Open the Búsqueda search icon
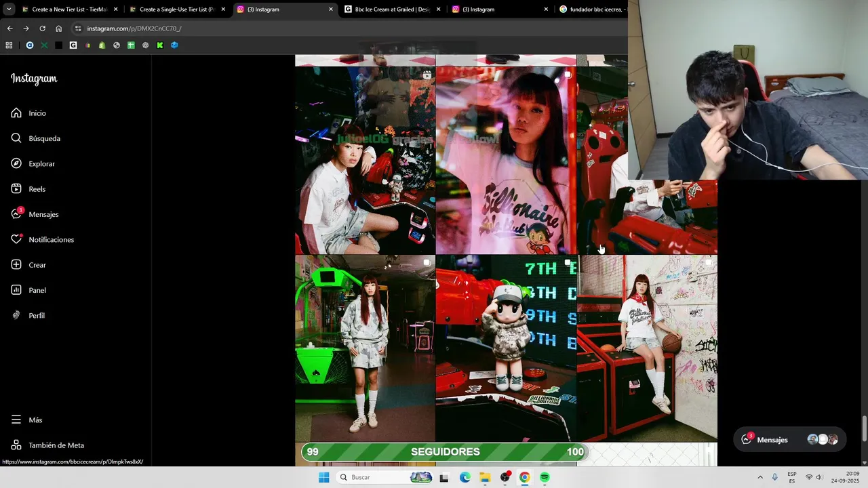Screen dimensions: 868x488 [x=16, y=138]
